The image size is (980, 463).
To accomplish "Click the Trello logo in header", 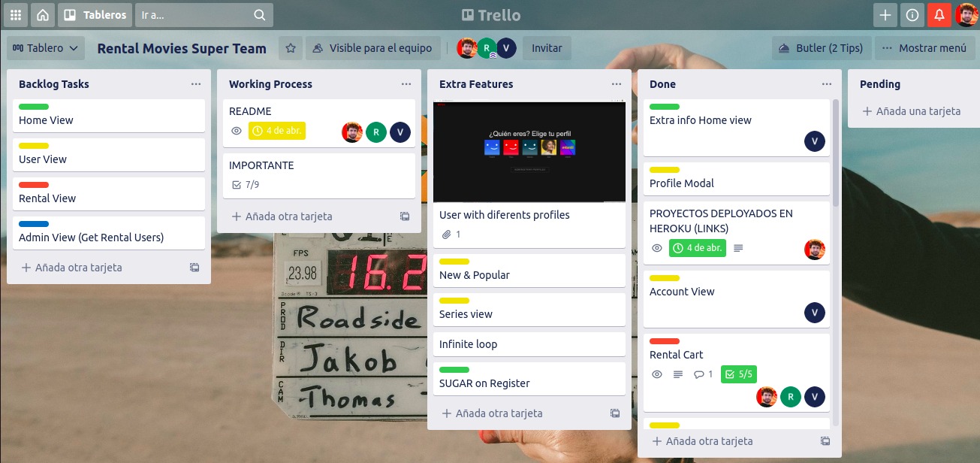I will 490,15.
